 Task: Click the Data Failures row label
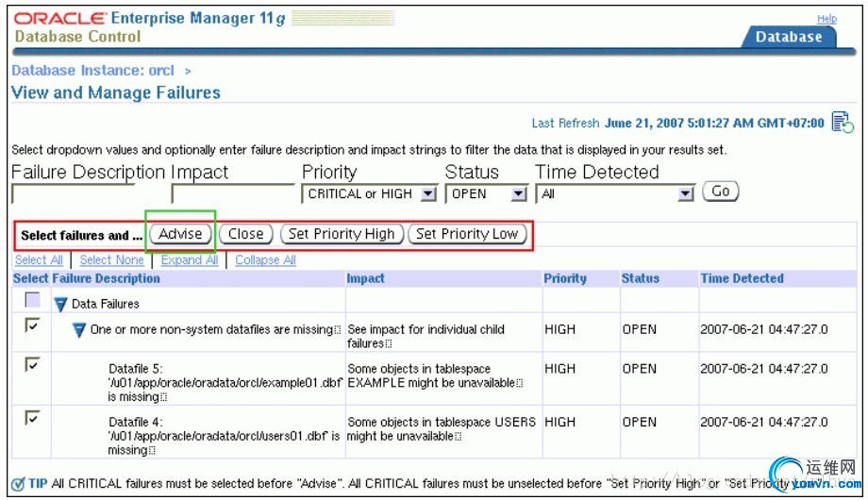pos(105,304)
